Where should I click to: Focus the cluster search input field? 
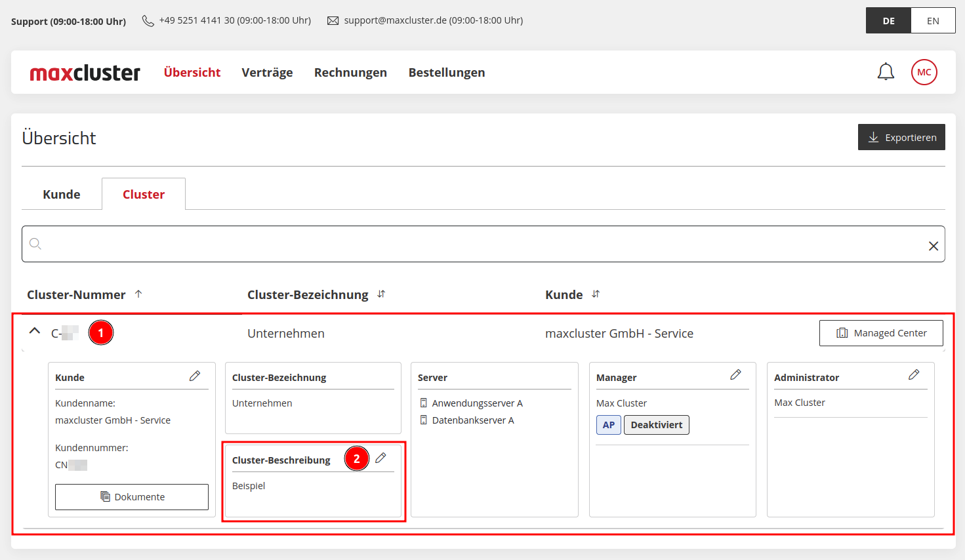pyautogui.click(x=483, y=244)
